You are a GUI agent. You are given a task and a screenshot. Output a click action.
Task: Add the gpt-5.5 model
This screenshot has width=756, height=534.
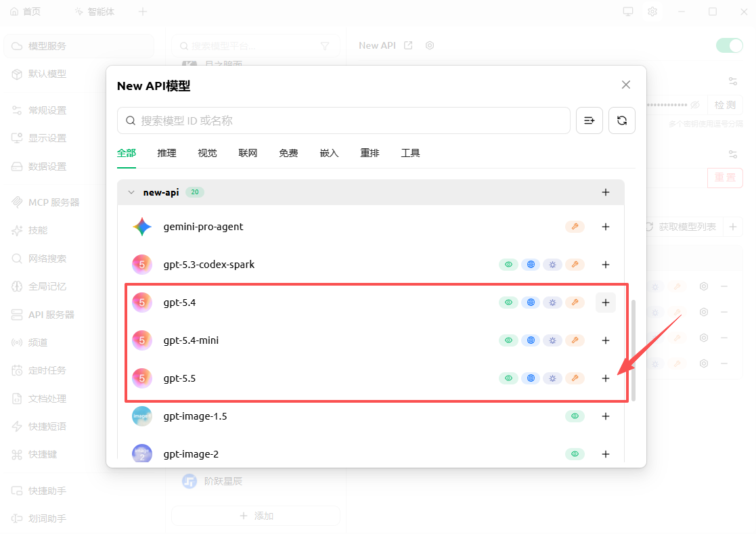pyautogui.click(x=606, y=378)
